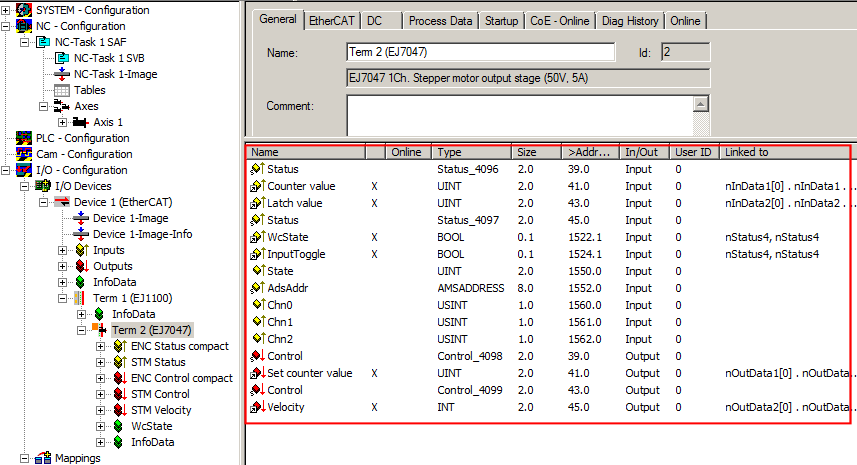Select InfoData under Term 2
This screenshot has height=465, width=857.
152,442
